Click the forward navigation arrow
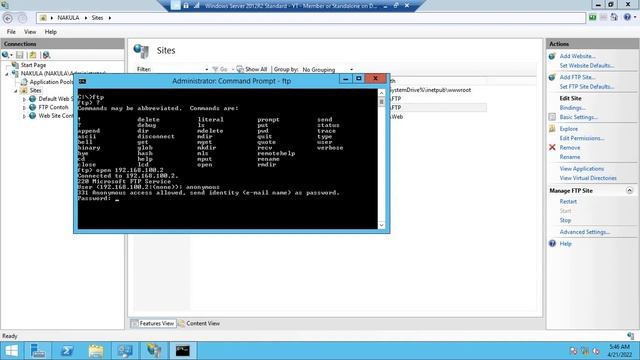The image size is (640, 360). (22, 18)
